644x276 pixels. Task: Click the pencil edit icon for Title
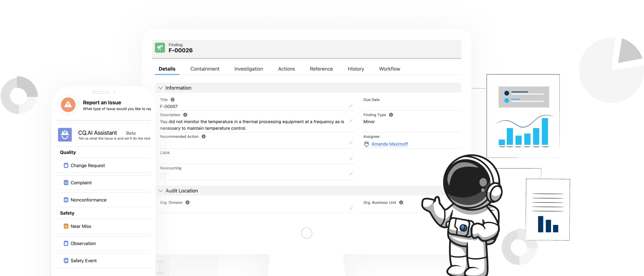[351, 106]
